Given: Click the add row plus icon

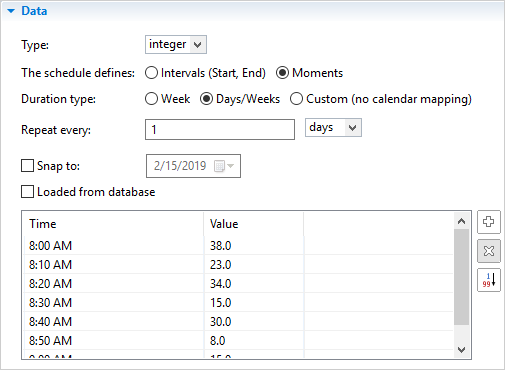Looking at the screenshot, I should pyautogui.click(x=489, y=222).
